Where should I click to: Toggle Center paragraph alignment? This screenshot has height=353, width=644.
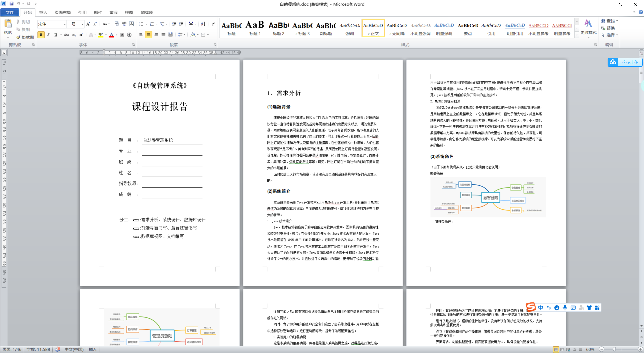[x=149, y=35]
